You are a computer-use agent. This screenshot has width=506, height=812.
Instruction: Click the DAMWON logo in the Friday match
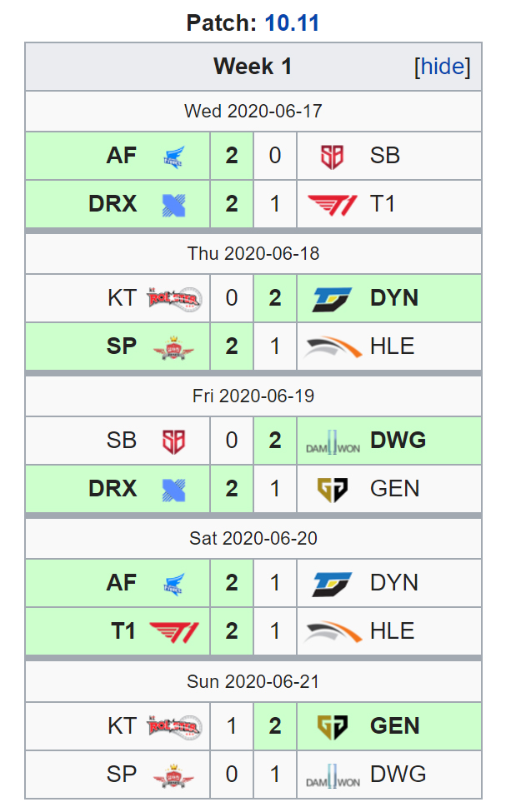pyautogui.click(x=333, y=441)
